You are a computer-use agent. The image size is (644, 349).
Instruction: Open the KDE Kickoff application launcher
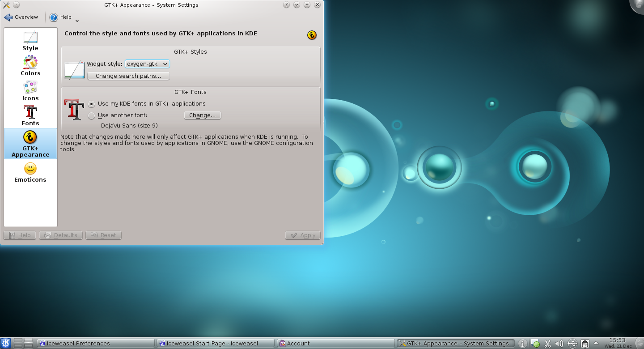[x=5, y=344]
